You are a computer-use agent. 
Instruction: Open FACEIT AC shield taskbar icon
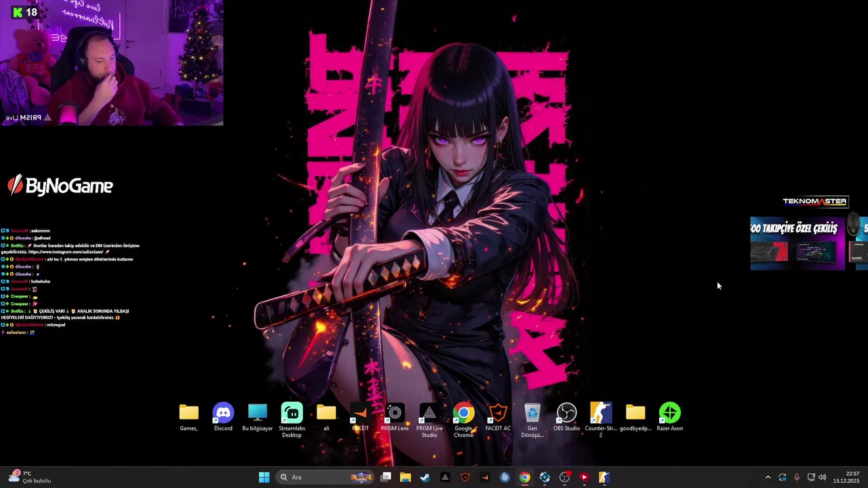(x=465, y=477)
